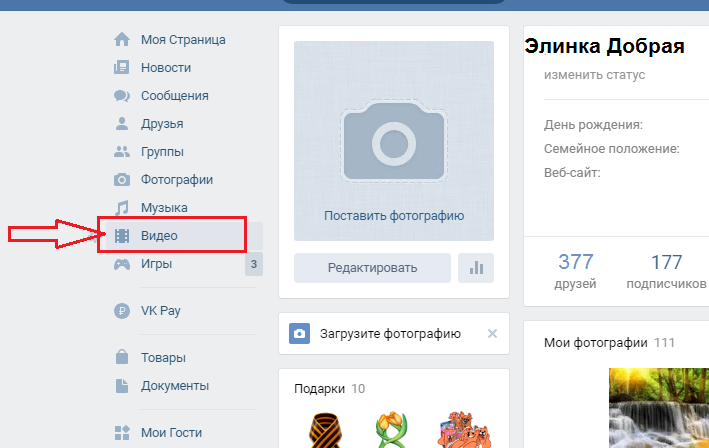
Task: Click Веб-сайт label
Action: point(572,172)
